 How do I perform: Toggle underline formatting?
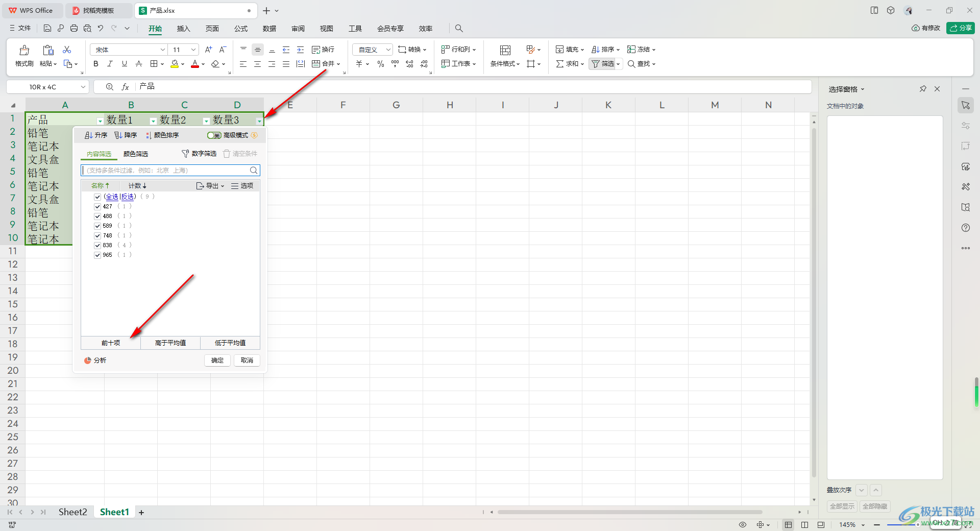(125, 64)
